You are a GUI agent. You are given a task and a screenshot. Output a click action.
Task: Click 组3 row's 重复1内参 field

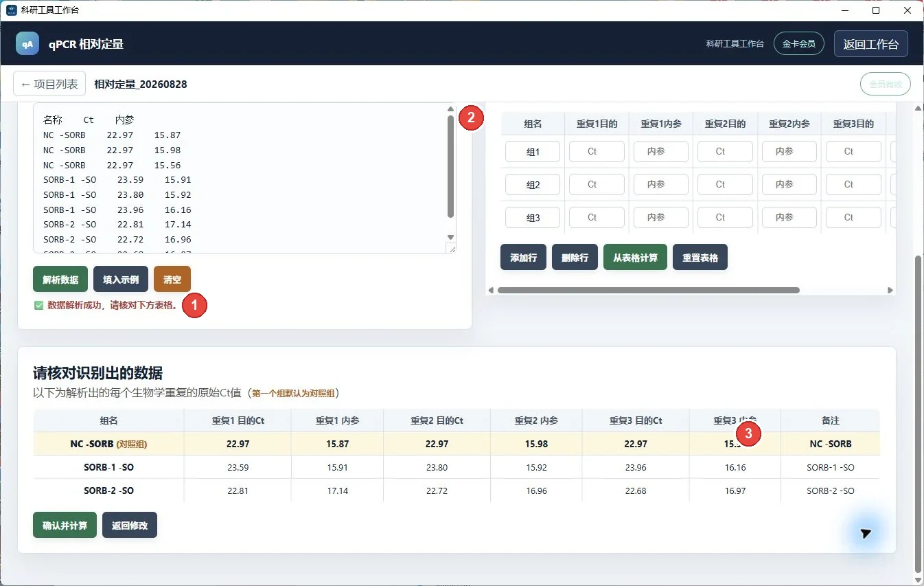point(661,218)
